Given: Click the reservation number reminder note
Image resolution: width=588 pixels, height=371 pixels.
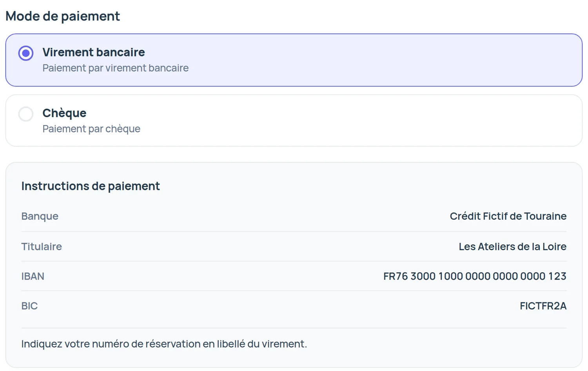Looking at the screenshot, I should 164,344.
